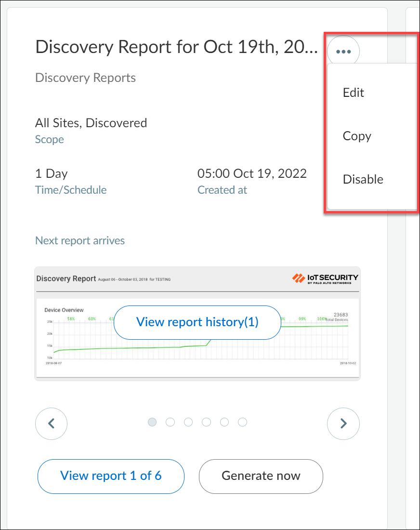Image resolution: width=420 pixels, height=530 pixels.
Task: Choose Disable from the options menu
Action: [x=363, y=179]
